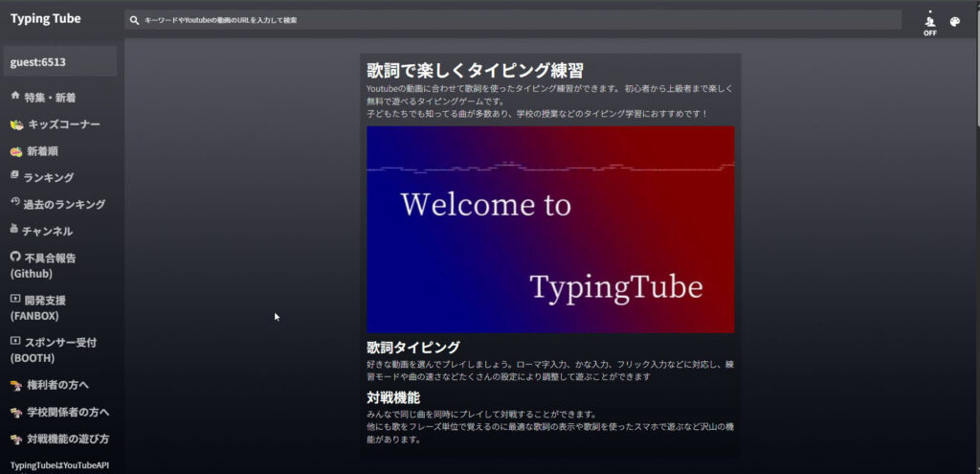This screenshot has width=980, height=474.
Task: Click the icon beside 権利者の方へ
Action: [x=17, y=386]
